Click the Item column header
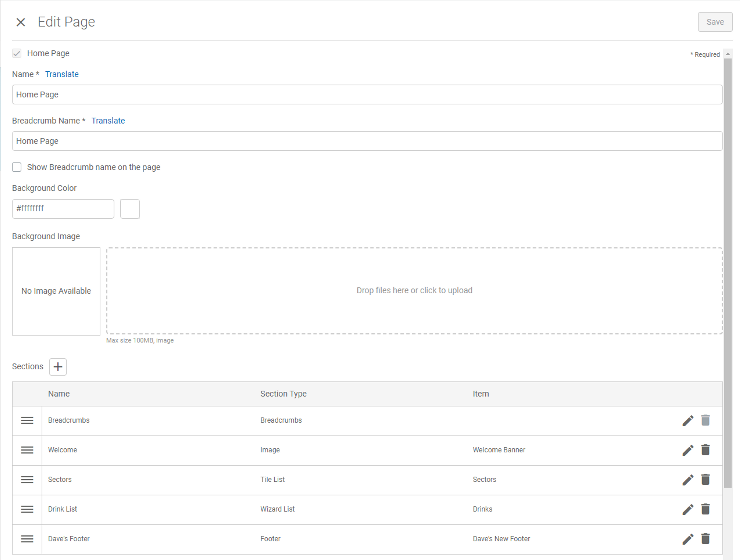This screenshot has width=740, height=560. pyautogui.click(x=481, y=394)
